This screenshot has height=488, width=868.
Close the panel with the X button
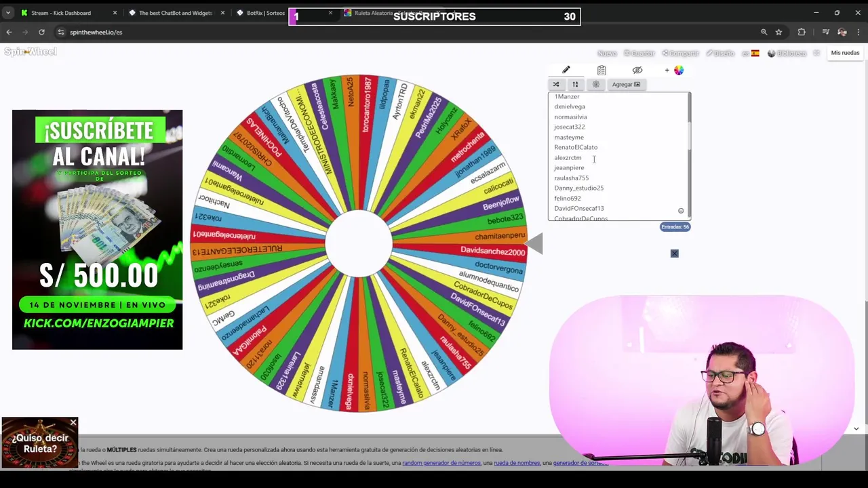coord(674,253)
